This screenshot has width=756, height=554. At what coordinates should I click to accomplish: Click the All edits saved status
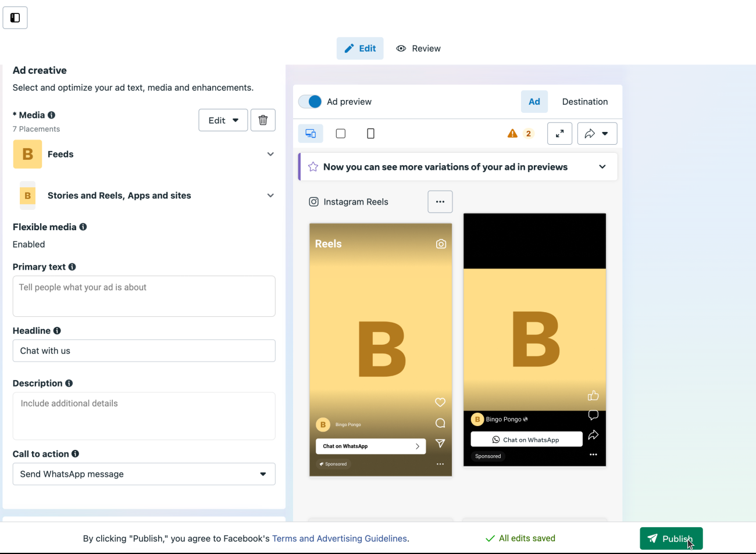(x=520, y=538)
